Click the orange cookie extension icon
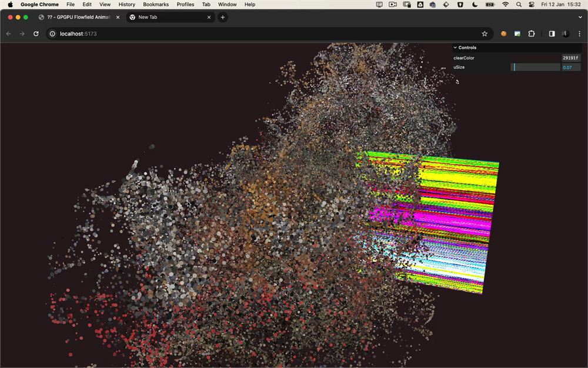 click(504, 34)
